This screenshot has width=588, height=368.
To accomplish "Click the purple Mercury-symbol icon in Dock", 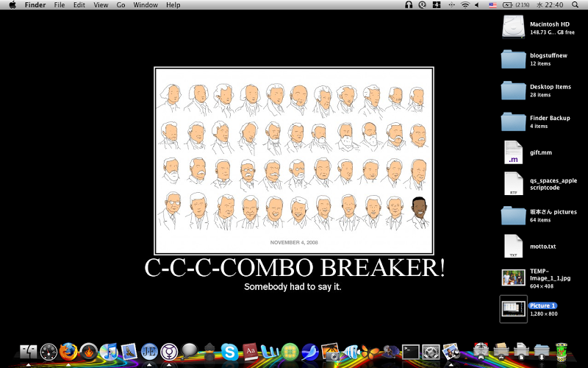I will pos(169,353).
